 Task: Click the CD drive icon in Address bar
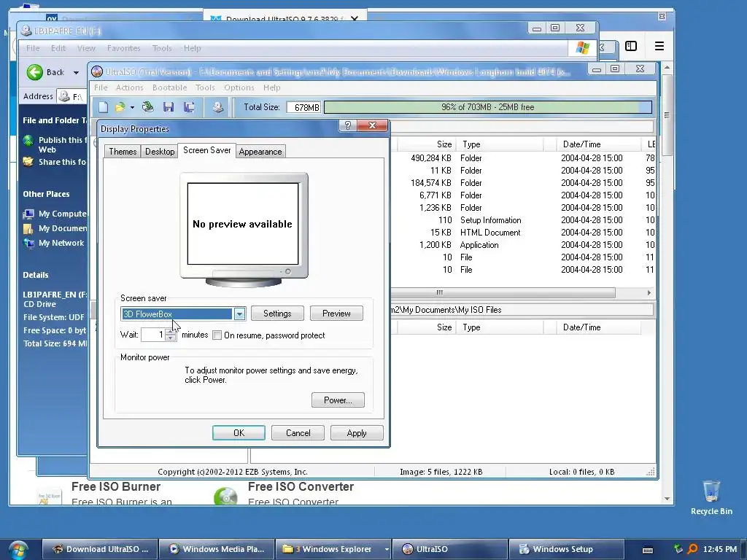pos(64,96)
